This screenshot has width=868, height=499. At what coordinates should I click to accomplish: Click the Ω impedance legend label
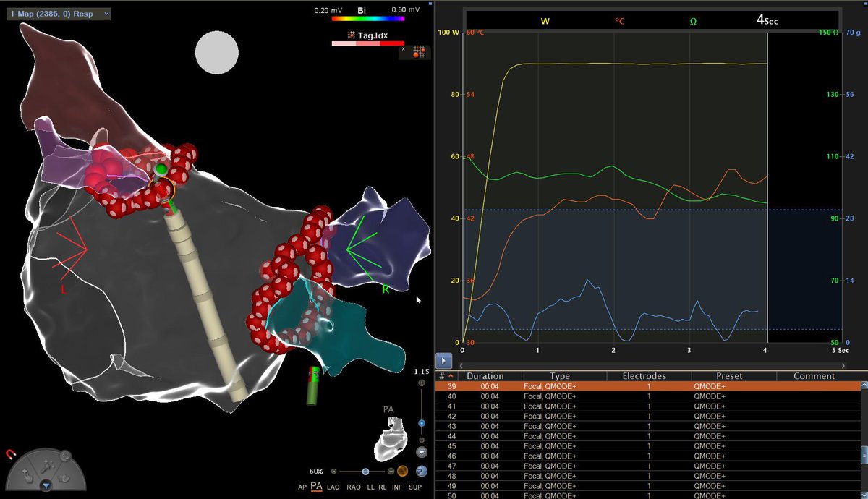point(693,21)
